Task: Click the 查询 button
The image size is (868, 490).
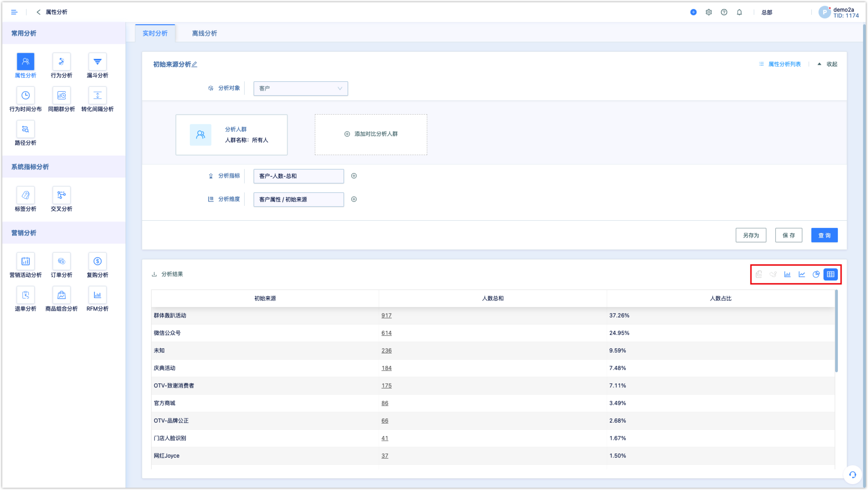Action: point(824,235)
